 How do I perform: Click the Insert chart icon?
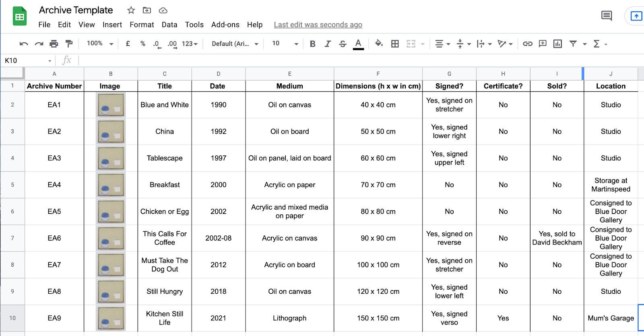pos(557,44)
